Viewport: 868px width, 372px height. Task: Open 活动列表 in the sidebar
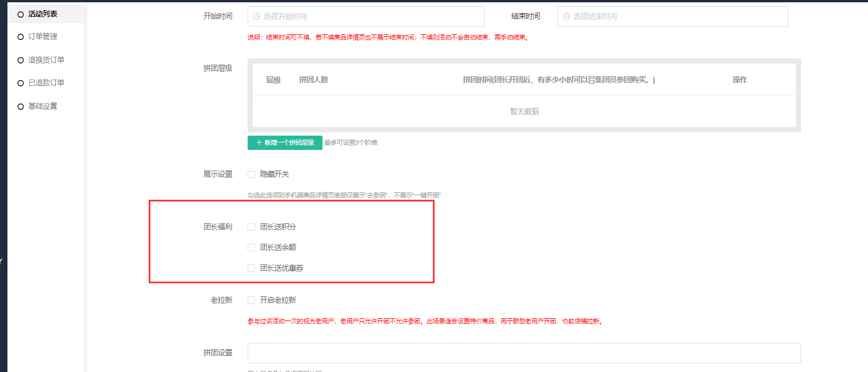(x=43, y=14)
